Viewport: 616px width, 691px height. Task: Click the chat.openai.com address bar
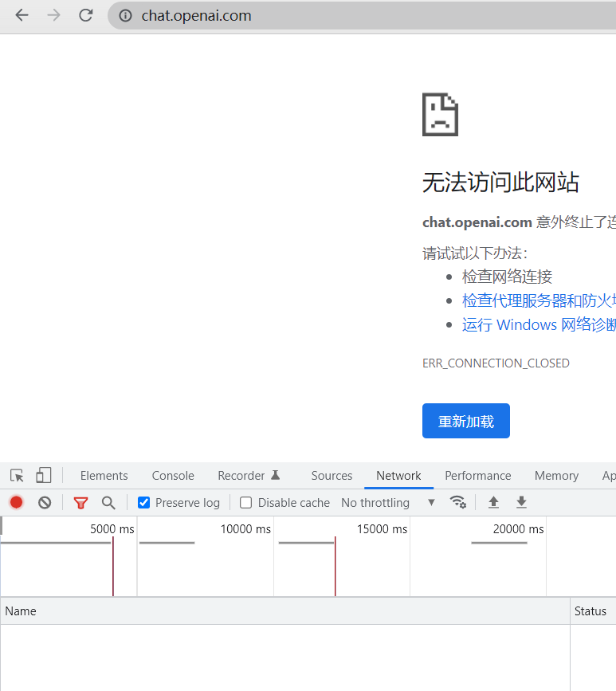coord(361,16)
